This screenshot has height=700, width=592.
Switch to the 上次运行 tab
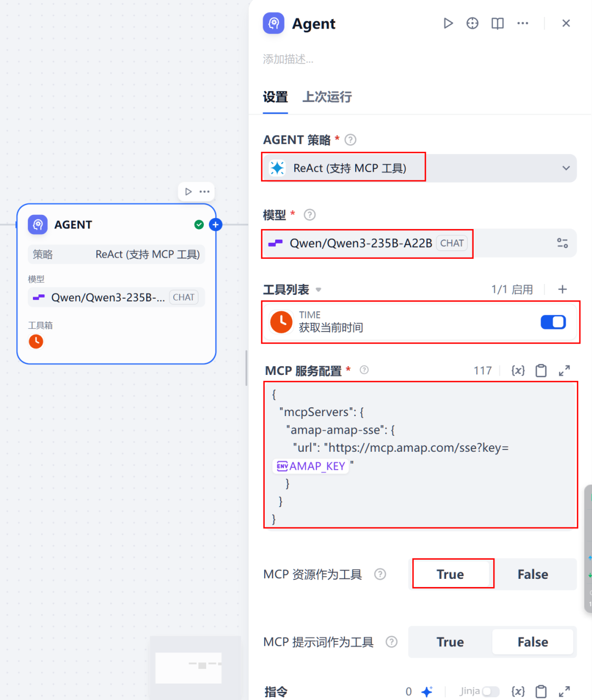327,97
